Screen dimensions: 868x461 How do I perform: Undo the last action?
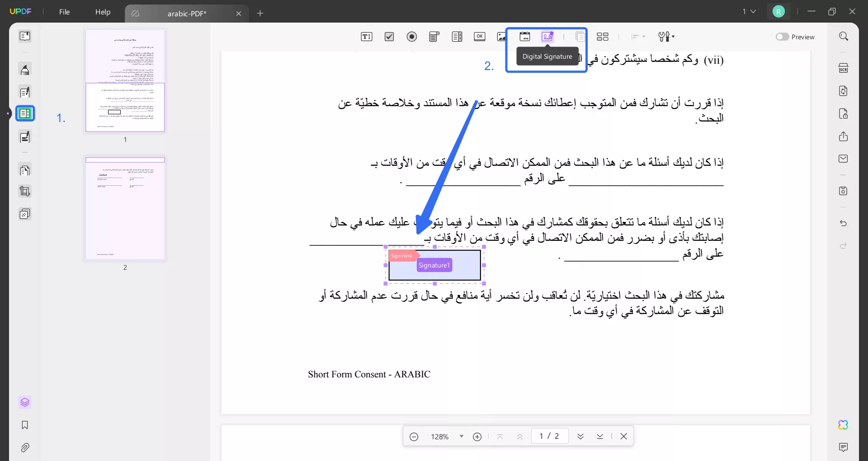click(x=844, y=224)
